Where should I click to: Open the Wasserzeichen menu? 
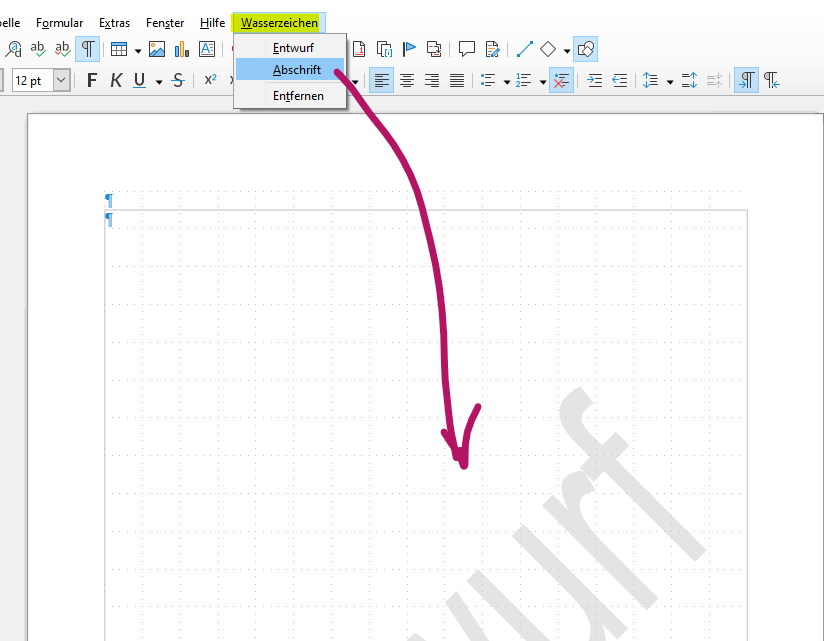click(279, 23)
